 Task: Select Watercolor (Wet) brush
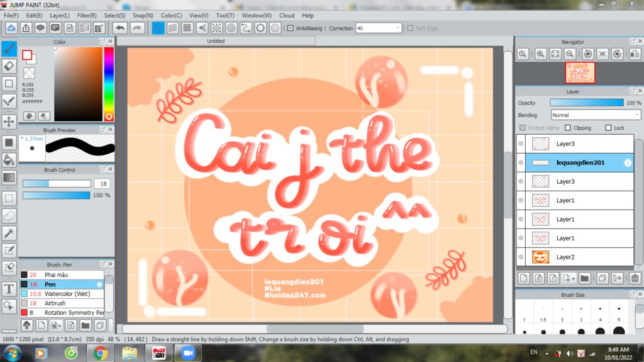(x=62, y=294)
